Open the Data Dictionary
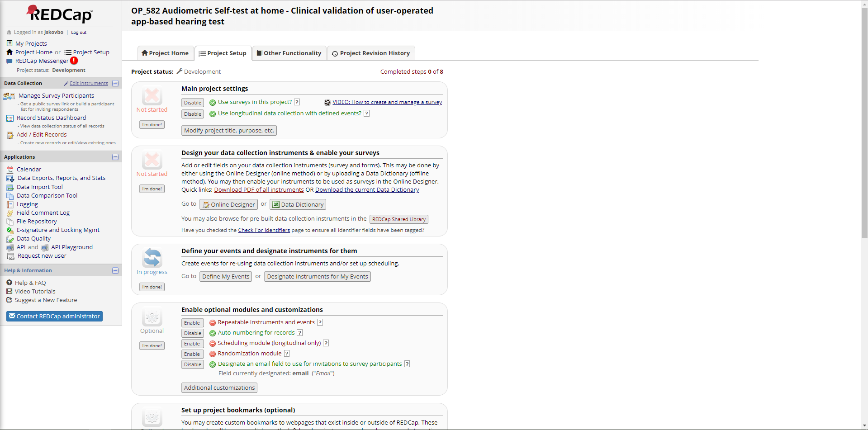This screenshot has width=868, height=430. pos(298,204)
